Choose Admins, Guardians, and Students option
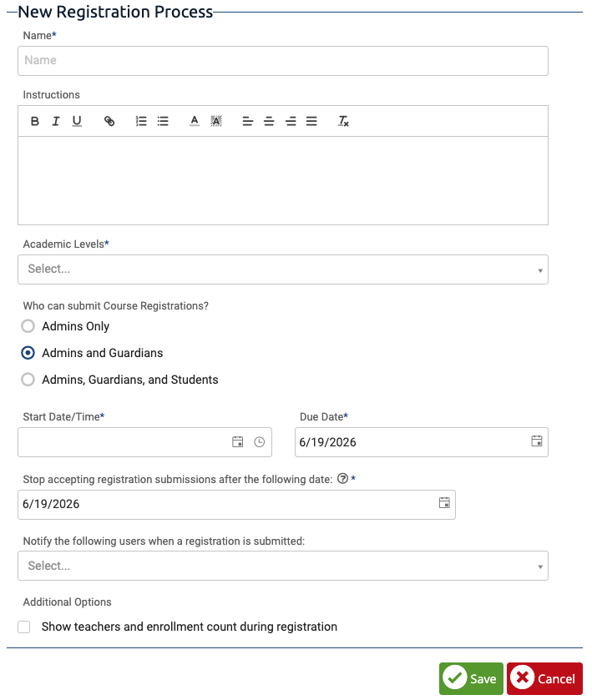The height and width of the screenshot is (700, 592). click(x=28, y=380)
